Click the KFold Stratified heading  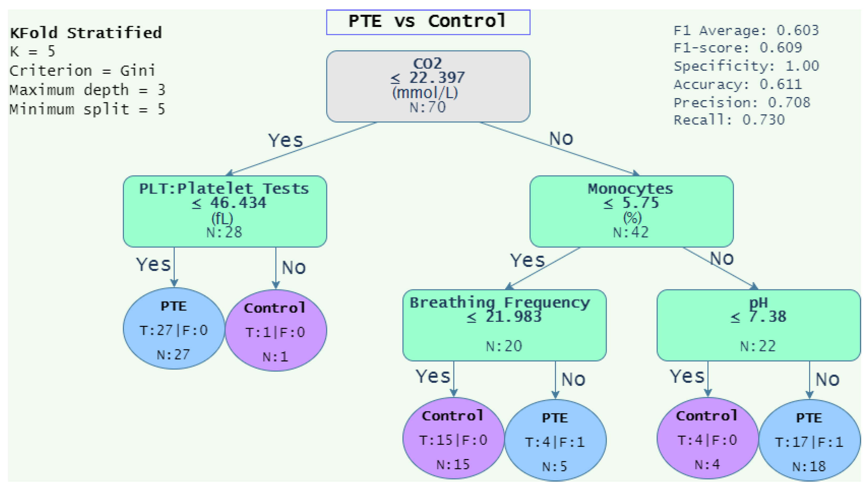tap(86, 33)
